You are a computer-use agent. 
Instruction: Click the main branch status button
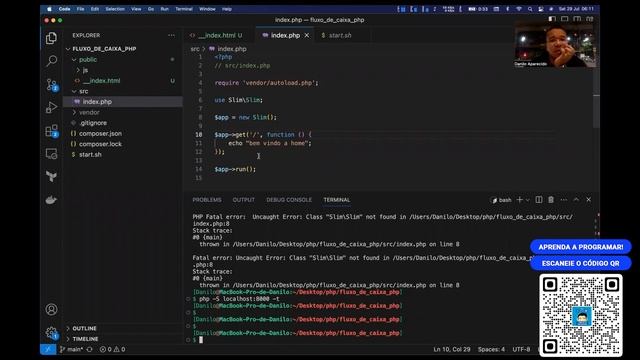tap(71, 349)
